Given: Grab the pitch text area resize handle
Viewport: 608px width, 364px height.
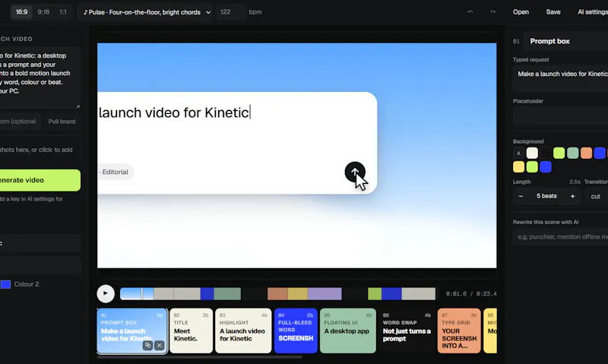Looking at the screenshot, I should (x=78, y=106).
